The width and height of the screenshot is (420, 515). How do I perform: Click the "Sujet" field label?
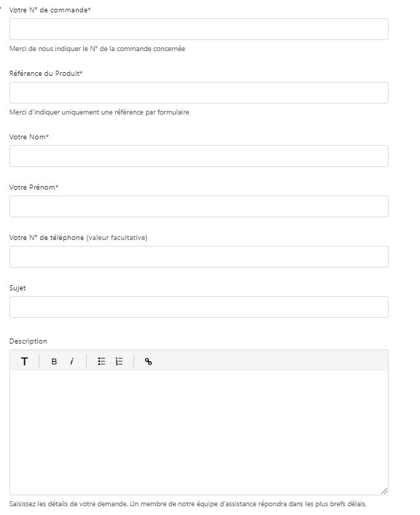coord(17,288)
